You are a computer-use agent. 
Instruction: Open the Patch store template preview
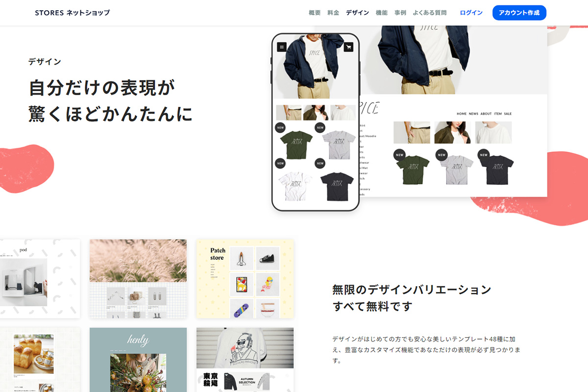tap(245, 278)
